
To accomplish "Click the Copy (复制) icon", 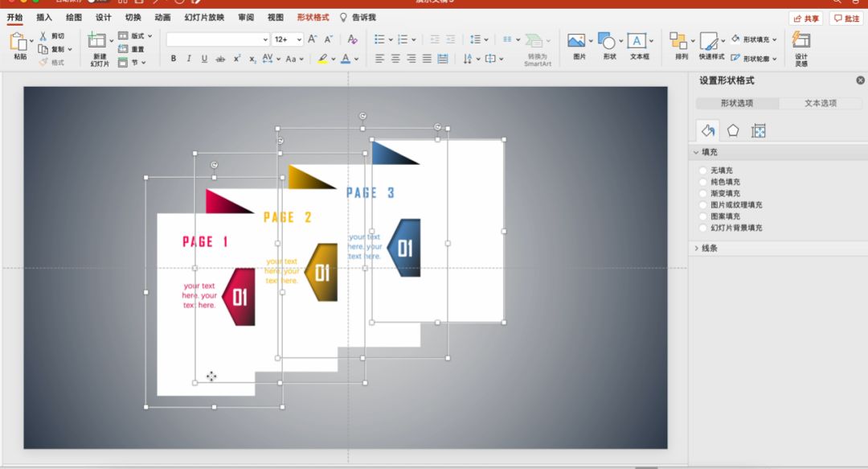I will (x=43, y=49).
